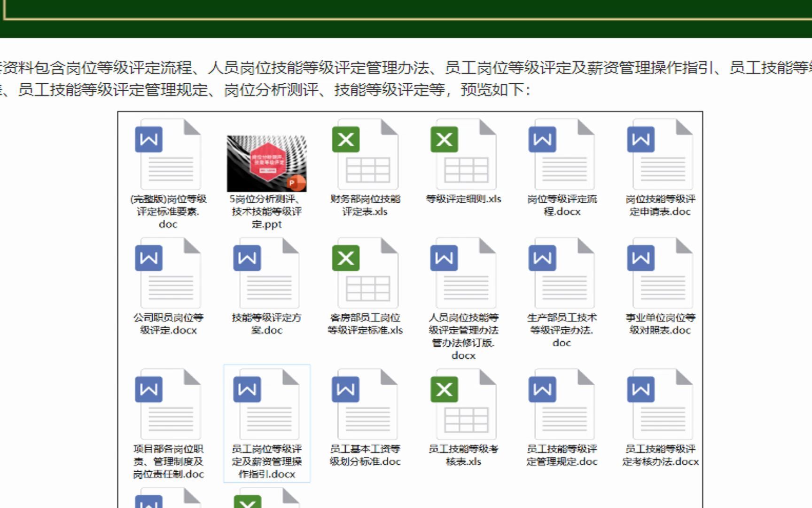Click the label 生产部员工技术等级评定办法.doc
Image resolution: width=812 pixels, height=508 pixels.
coord(562,330)
